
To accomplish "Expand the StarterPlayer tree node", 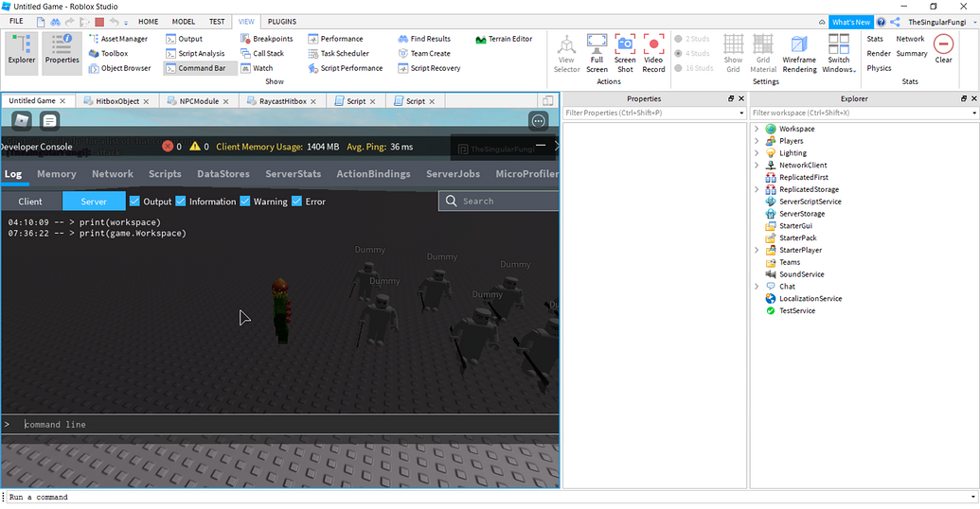I will click(x=757, y=250).
